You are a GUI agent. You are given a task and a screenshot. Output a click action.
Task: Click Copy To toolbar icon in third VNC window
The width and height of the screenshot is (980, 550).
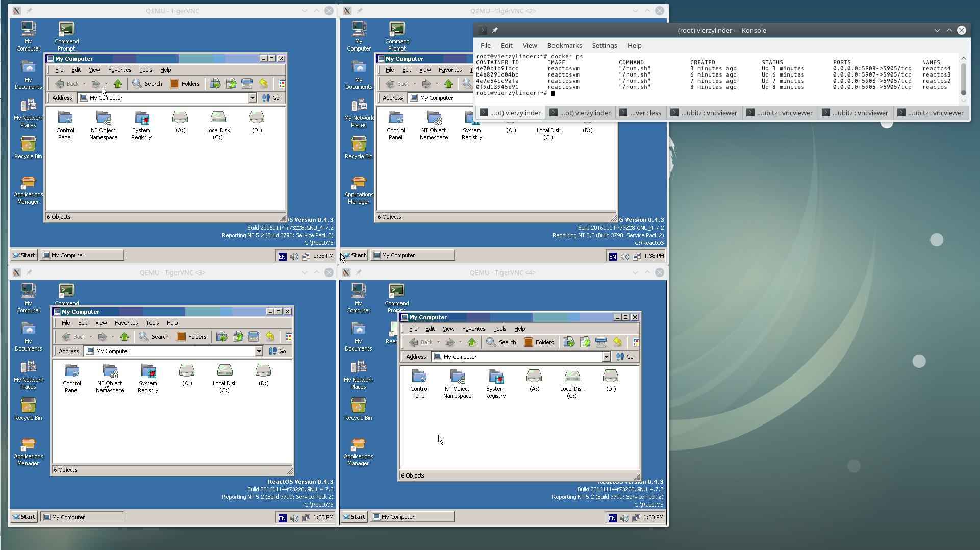[x=238, y=337]
